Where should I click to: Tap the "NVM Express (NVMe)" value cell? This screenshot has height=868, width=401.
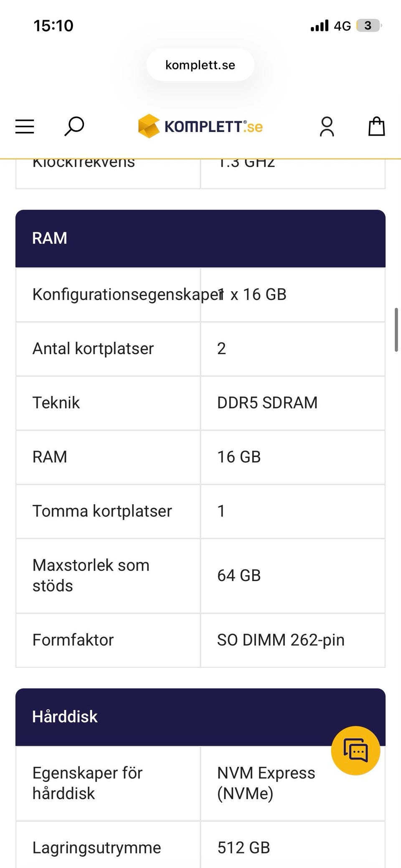(x=266, y=783)
